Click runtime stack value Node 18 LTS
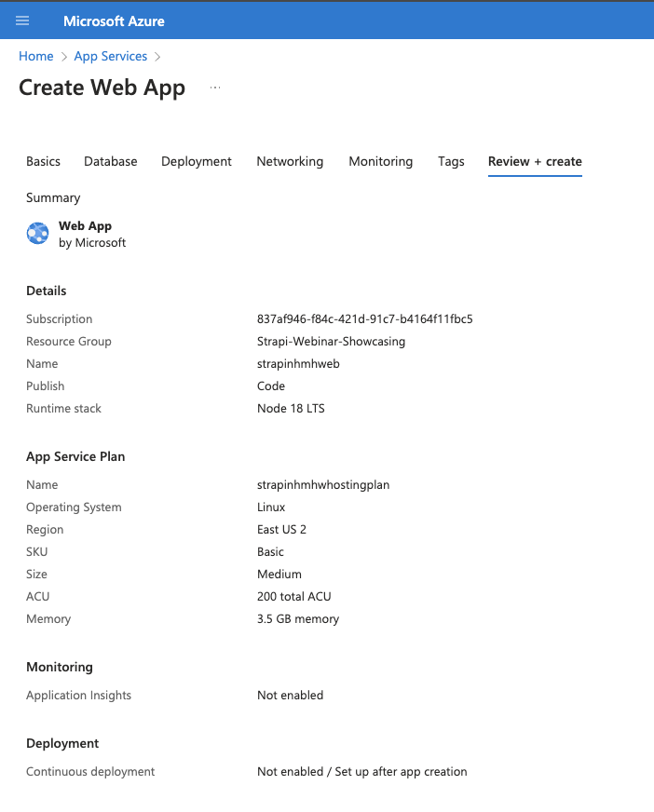Viewport: 654px width, 812px height. 291,408
